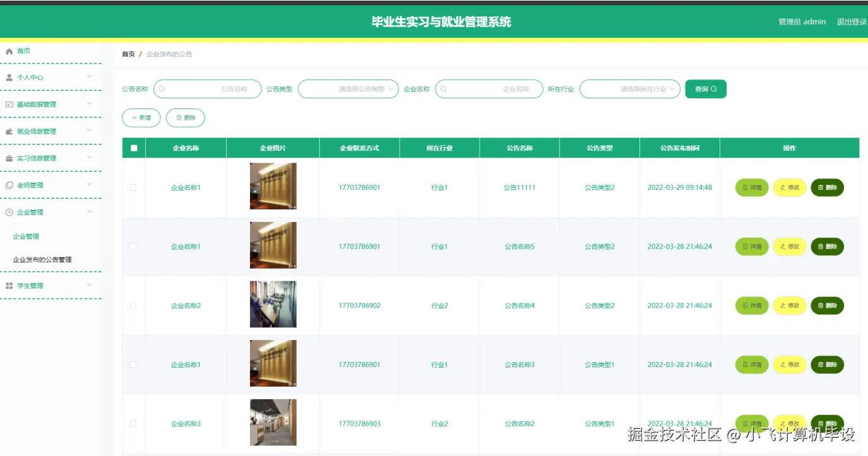Click 公告发布时间 column header
868x456 pixels.
pos(680,148)
